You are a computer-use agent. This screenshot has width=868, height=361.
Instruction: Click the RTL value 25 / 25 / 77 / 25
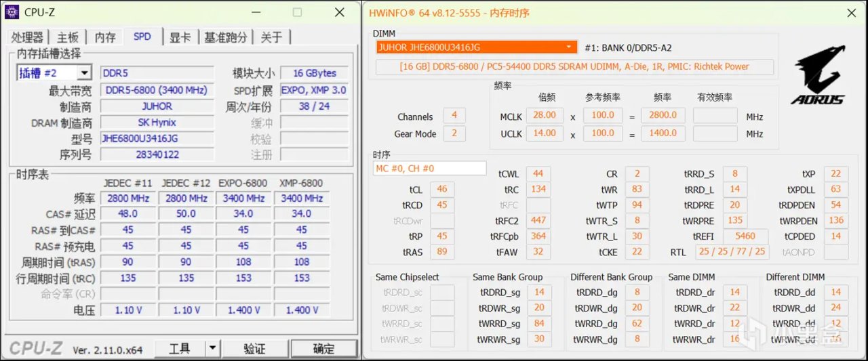[x=731, y=253]
